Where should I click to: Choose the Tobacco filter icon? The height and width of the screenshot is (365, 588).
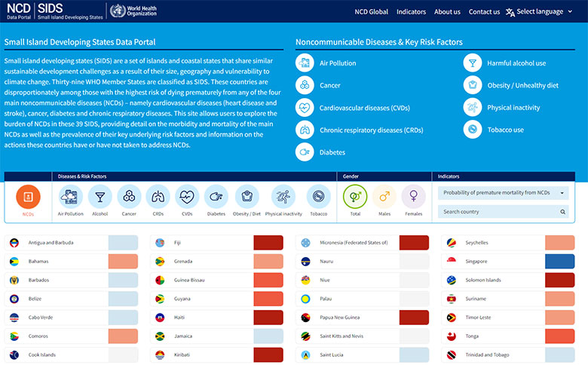pos(318,197)
